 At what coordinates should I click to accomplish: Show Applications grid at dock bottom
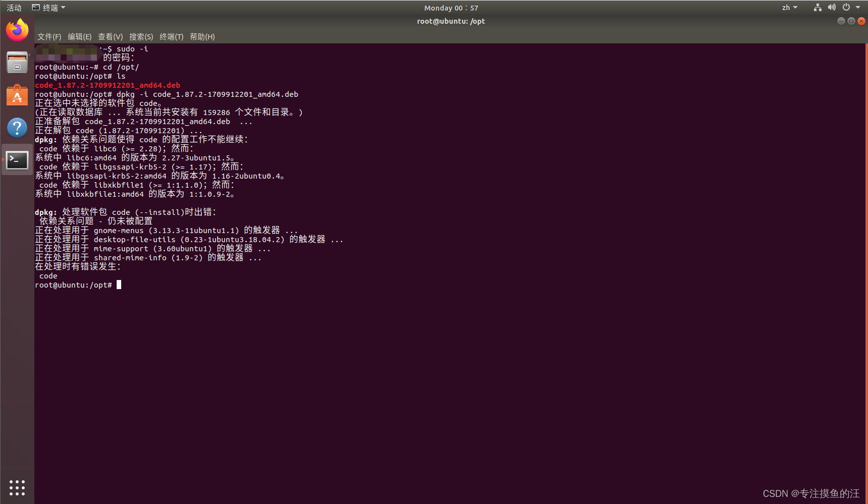click(x=17, y=487)
